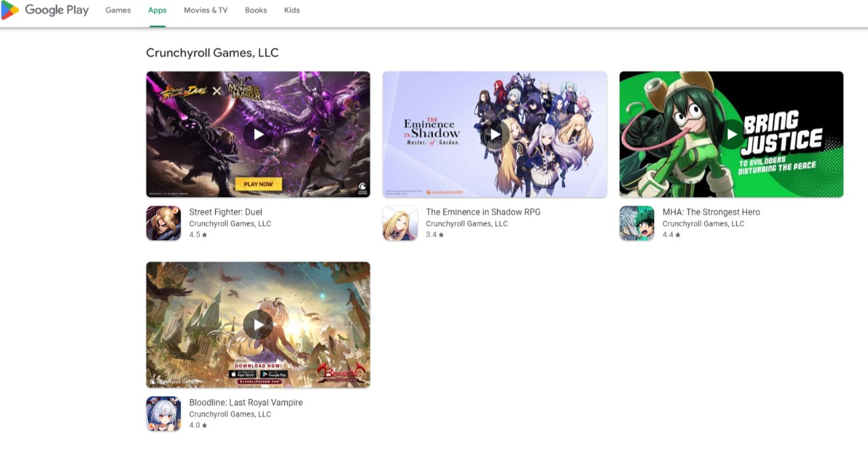
Task: Open the Kids tab
Action: pyautogui.click(x=292, y=10)
